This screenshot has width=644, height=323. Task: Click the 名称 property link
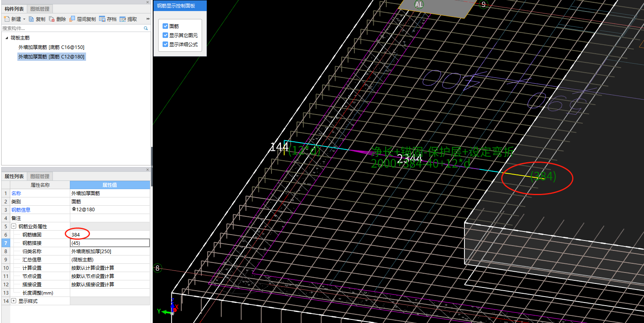16,193
